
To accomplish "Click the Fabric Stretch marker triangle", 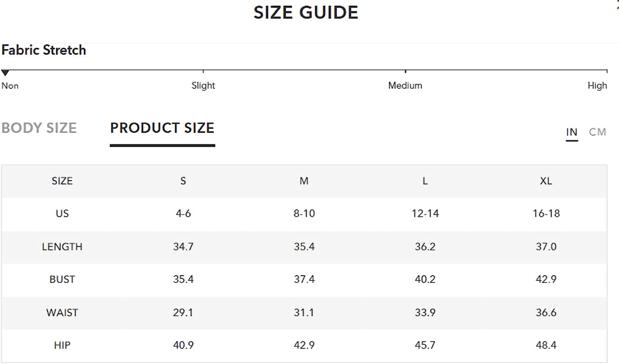I will pyautogui.click(x=5, y=73).
